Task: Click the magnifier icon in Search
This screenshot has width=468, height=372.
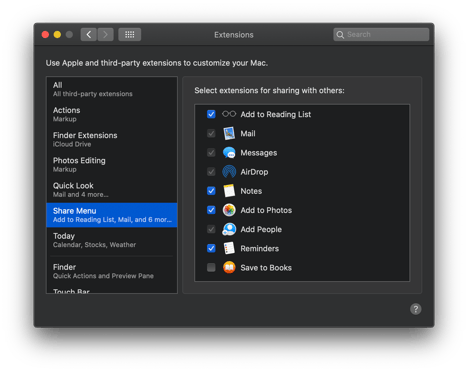Action: pyautogui.click(x=340, y=35)
